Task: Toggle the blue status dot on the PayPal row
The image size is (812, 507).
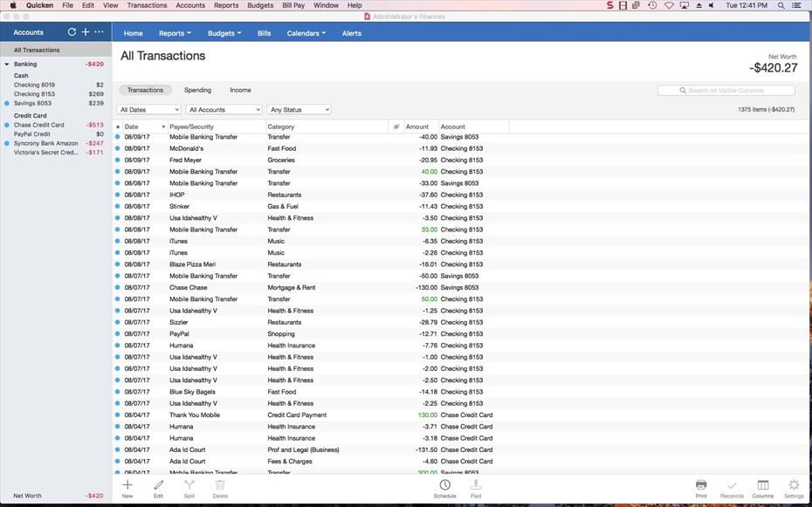Action: (x=118, y=334)
